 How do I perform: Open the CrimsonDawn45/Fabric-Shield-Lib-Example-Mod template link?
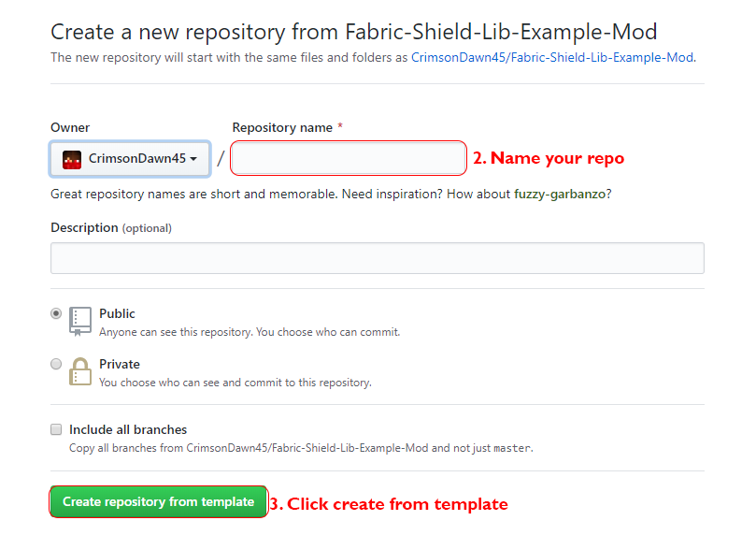coord(551,57)
